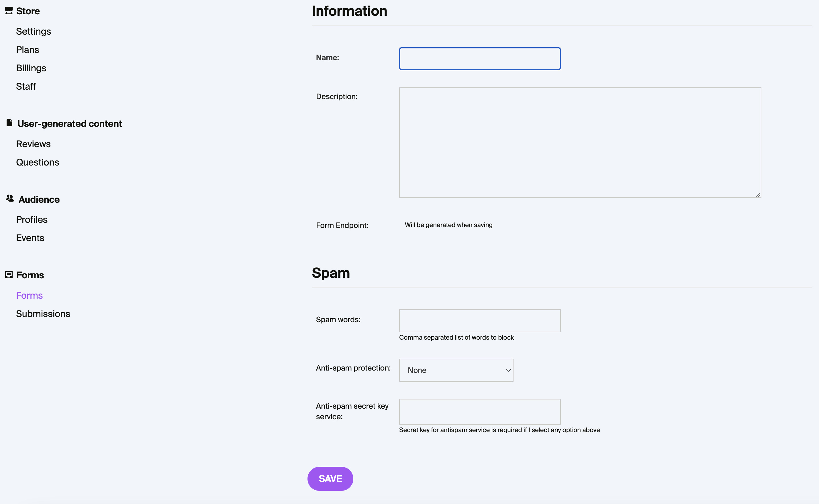Click the Forms link in sidebar

pyautogui.click(x=29, y=295)
